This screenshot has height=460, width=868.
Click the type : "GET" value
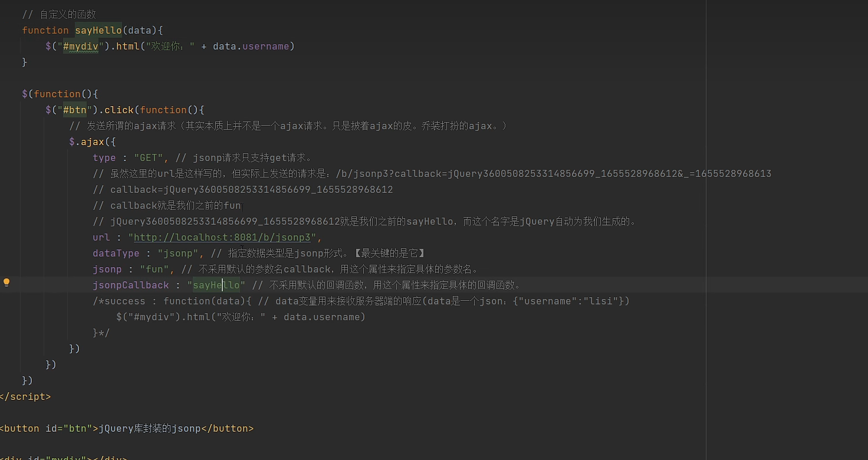tap(148, 157)
